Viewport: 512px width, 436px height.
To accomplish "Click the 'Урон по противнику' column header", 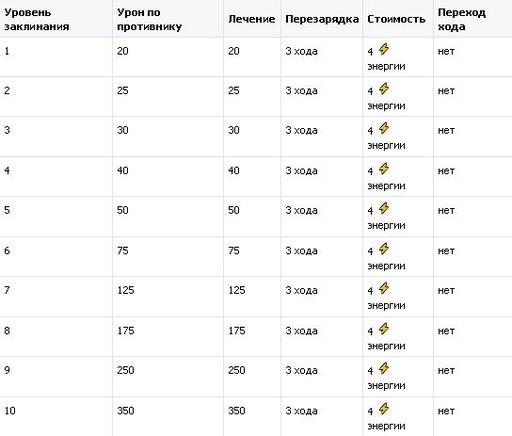I will 149,19.
